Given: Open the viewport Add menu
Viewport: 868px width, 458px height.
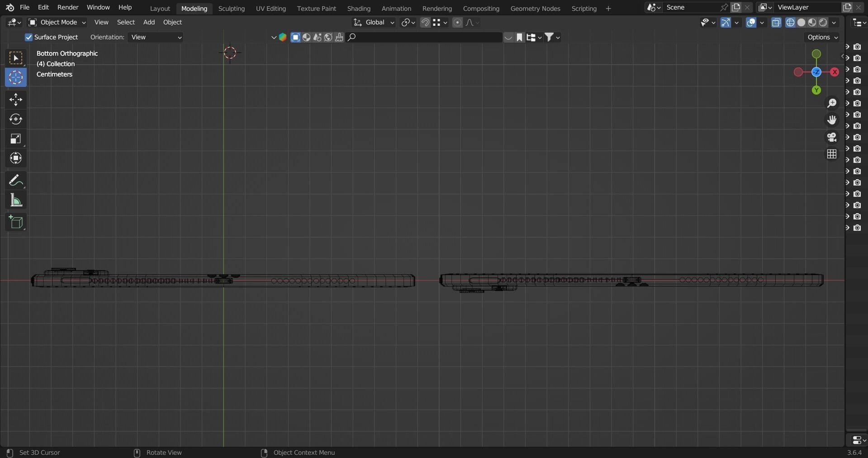Looking at the screenshot, I should click(x=149, y=23).
